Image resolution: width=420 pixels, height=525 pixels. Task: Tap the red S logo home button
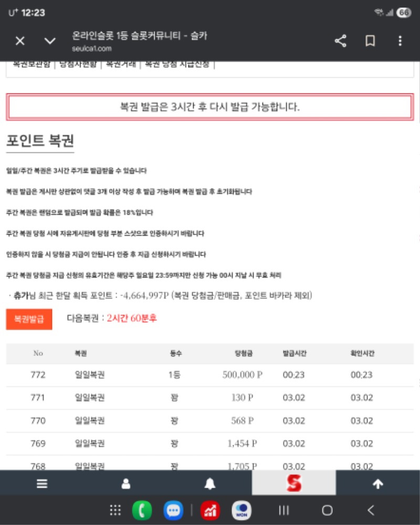click(x=294, y=483)
